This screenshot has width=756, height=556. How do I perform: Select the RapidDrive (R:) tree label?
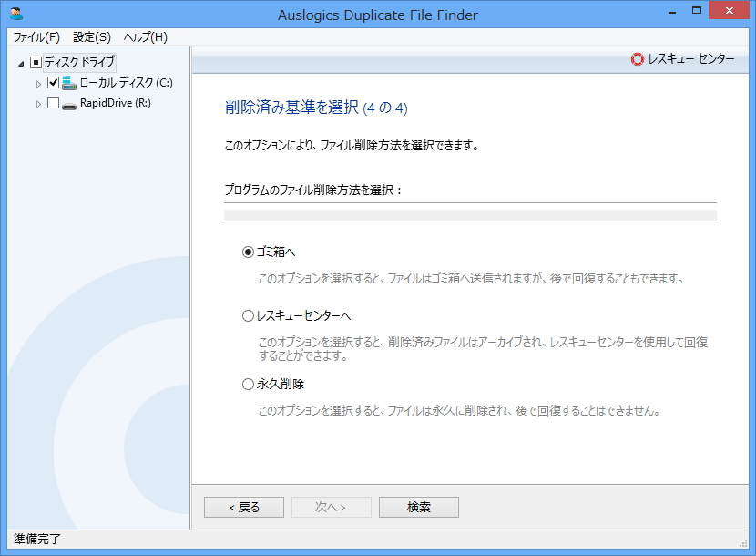(116, 103)
